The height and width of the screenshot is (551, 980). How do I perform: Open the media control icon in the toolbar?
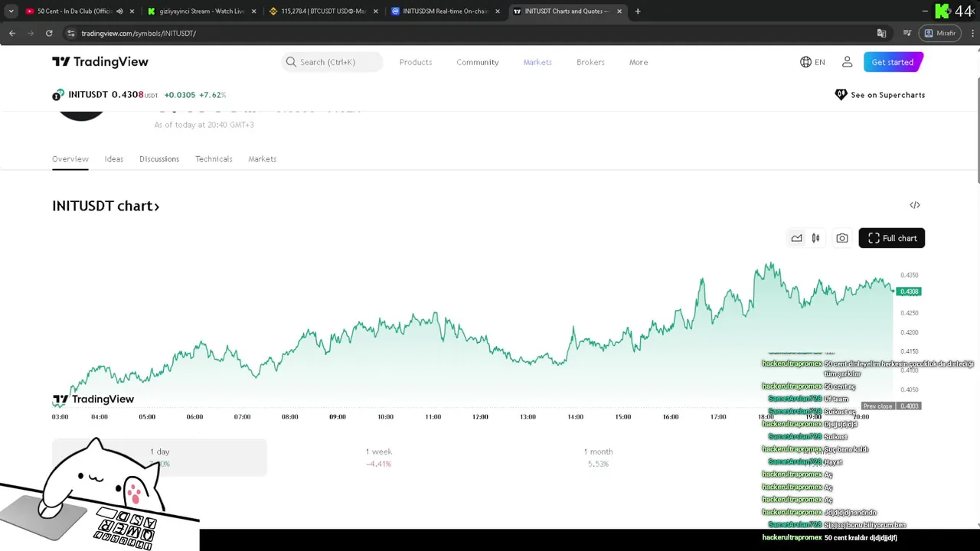(906, 34)
